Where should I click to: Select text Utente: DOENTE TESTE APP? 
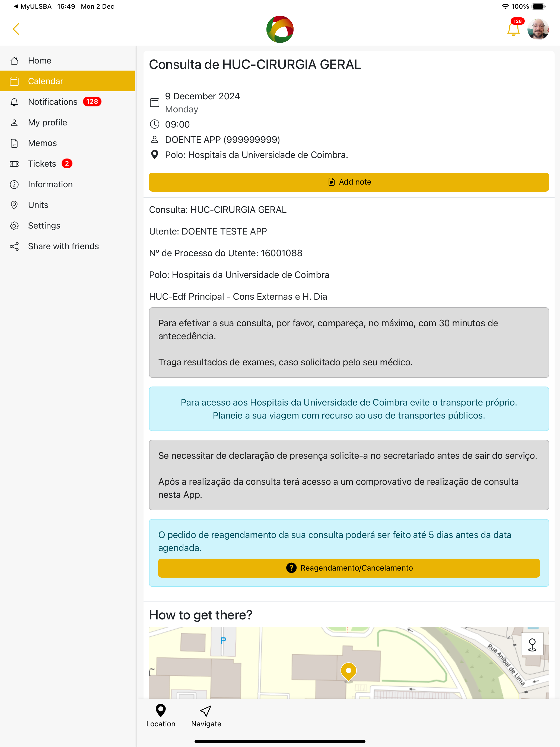coord(208,231)
